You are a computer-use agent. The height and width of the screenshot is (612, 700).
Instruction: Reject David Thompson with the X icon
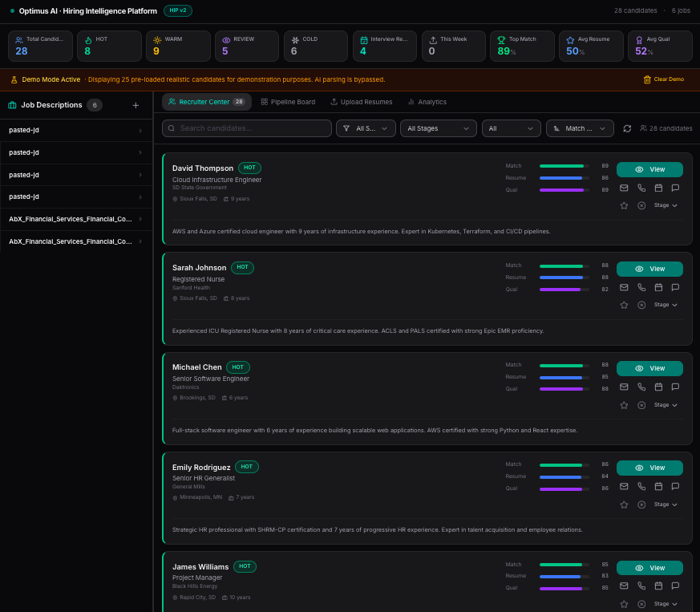641,205
